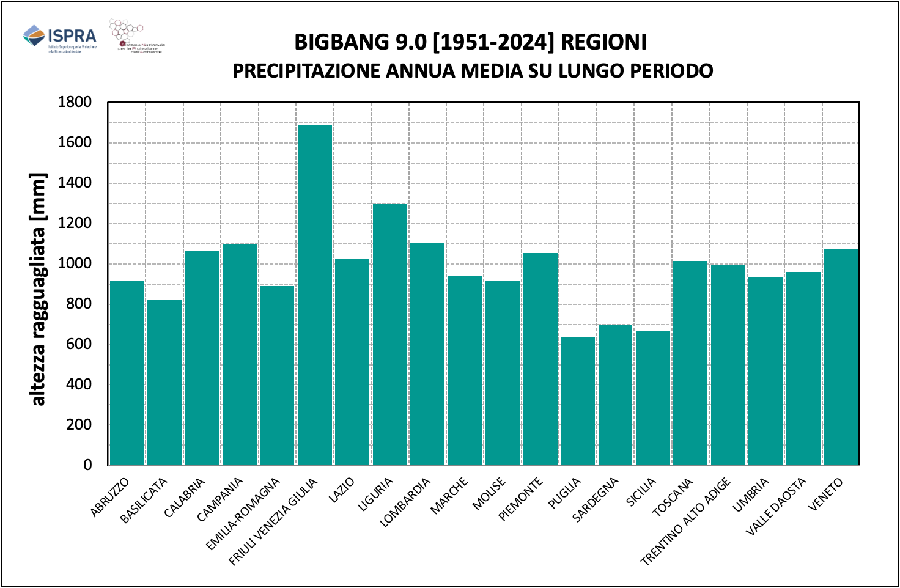Select the Lombardia bar
The image size is (900, 588).
click(x=427, y=354)
